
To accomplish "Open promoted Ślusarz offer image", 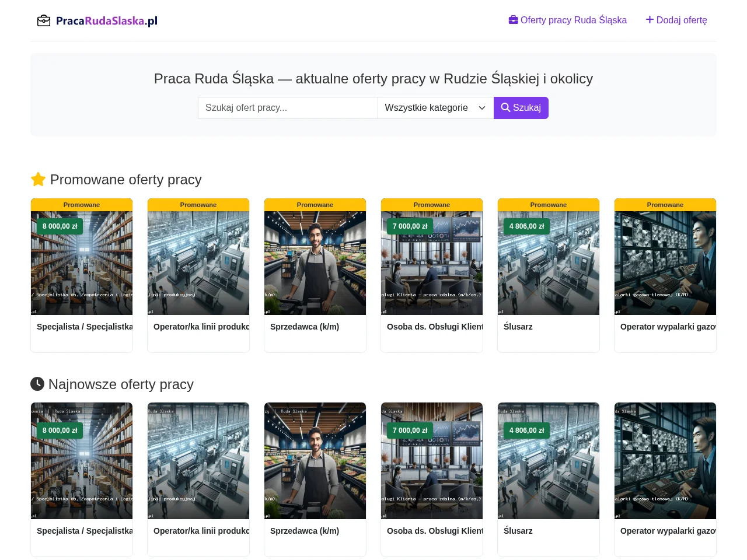I will tap(549, 263).
